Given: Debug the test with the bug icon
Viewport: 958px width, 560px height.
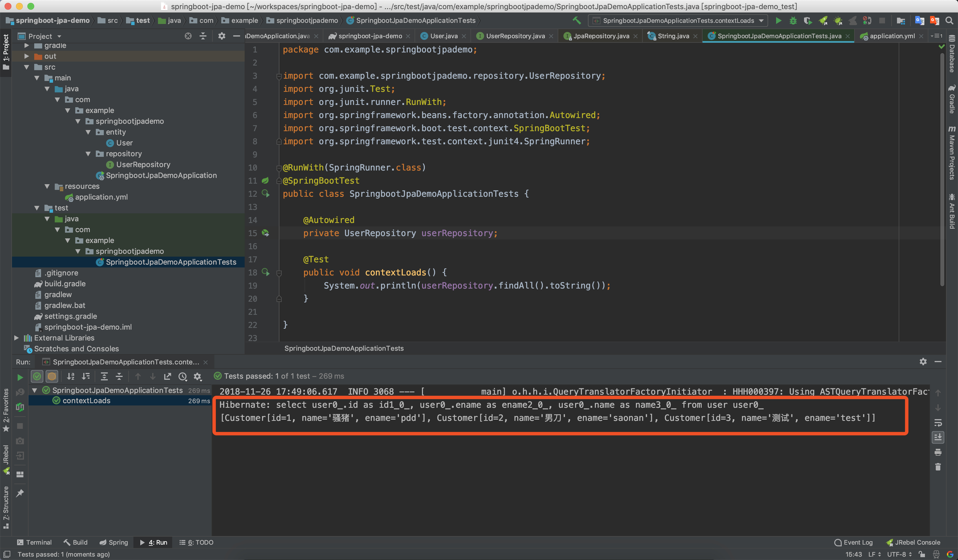Looking at the screenshot, I should (x=793, y=21).
